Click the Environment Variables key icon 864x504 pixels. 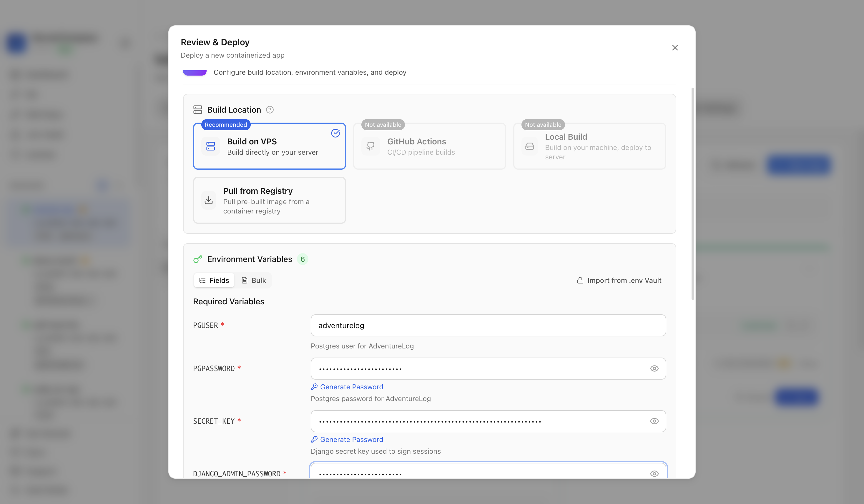tap(198, 259)
